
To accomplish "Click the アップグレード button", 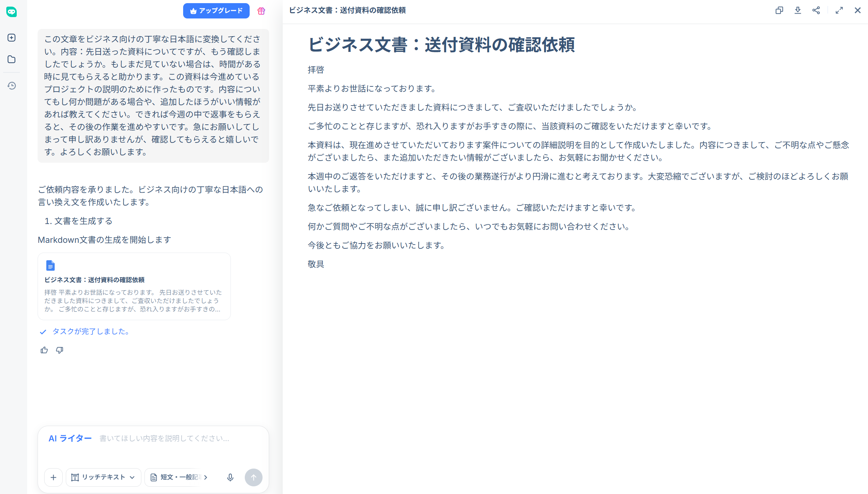I will 216,11.
